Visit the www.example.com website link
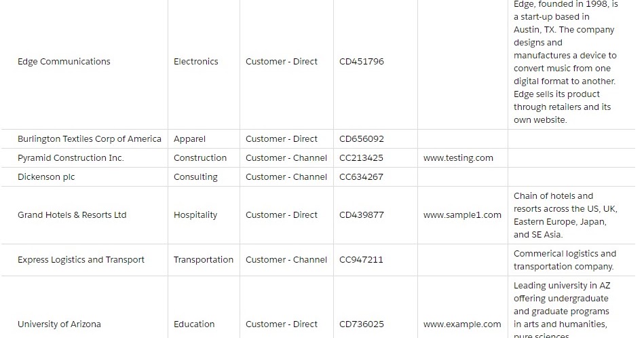Image resolution: width=644 pixels, height=338 pixels. tap(462, 324)
